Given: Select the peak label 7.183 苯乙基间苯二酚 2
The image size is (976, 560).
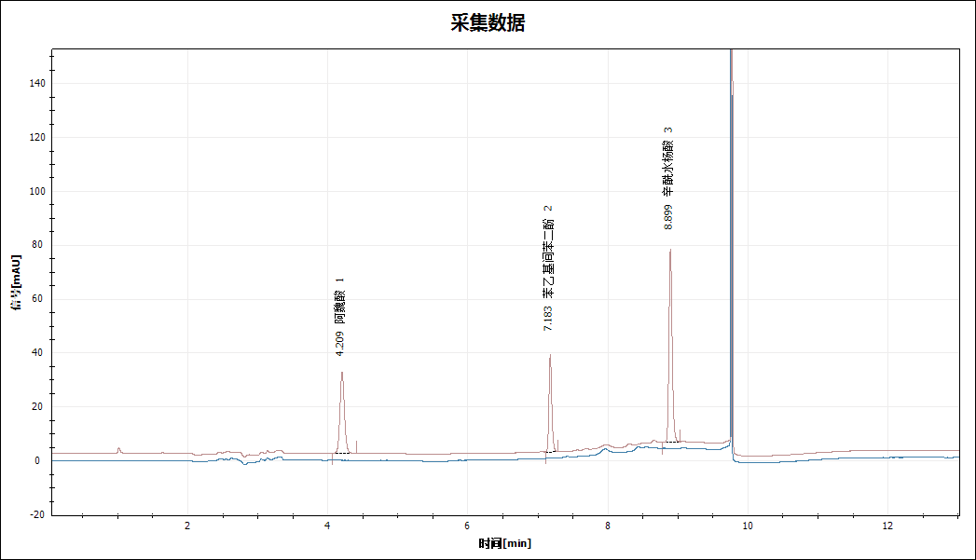Looking at the screenshot, I should click(x=548, y=267).
